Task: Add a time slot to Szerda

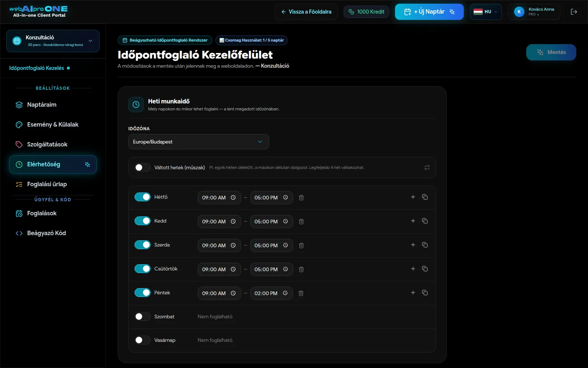Action: click(x=413, y=245)
